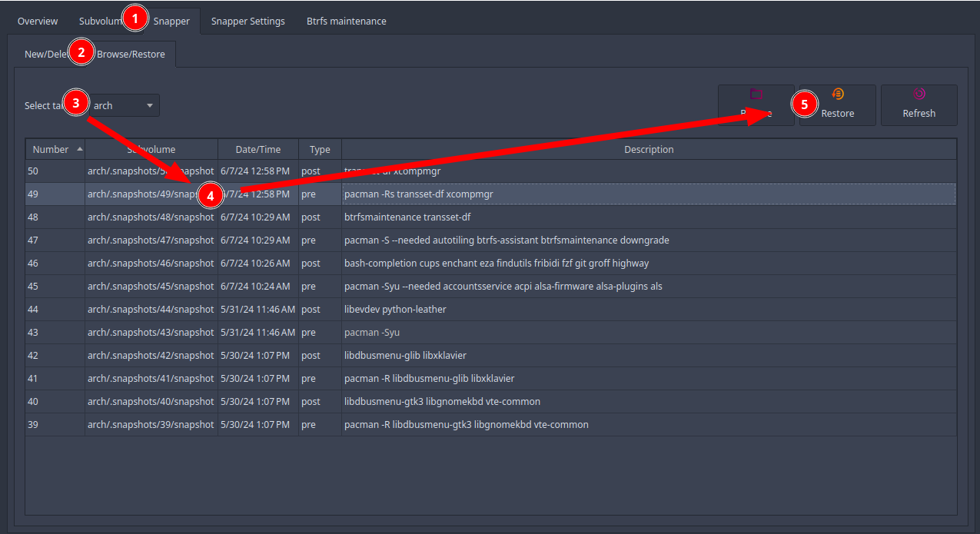
Task: Select snapshot row 50
Action: [x=461, y=171]
